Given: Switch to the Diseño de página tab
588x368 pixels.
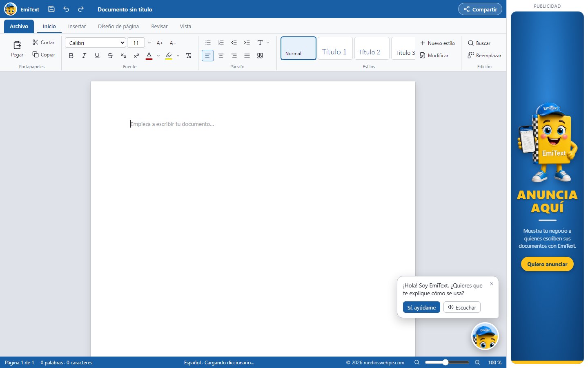Looking at the screenshot, I should [118, 26].
